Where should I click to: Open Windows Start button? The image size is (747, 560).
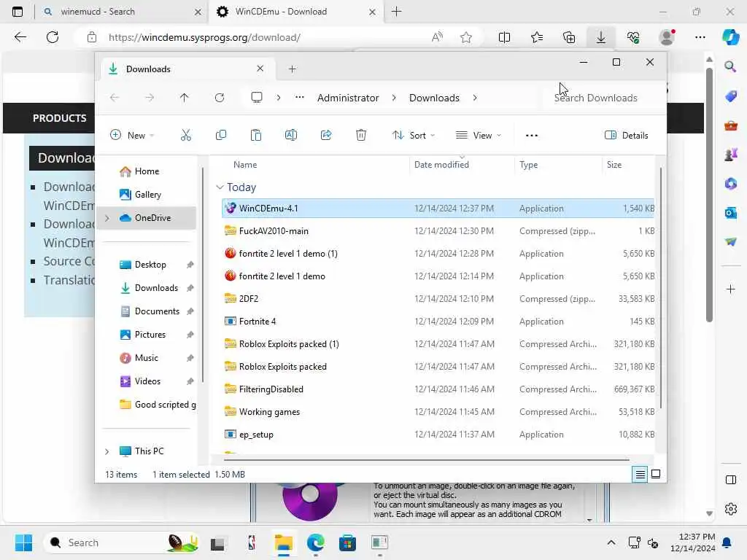tap(23, 542)
